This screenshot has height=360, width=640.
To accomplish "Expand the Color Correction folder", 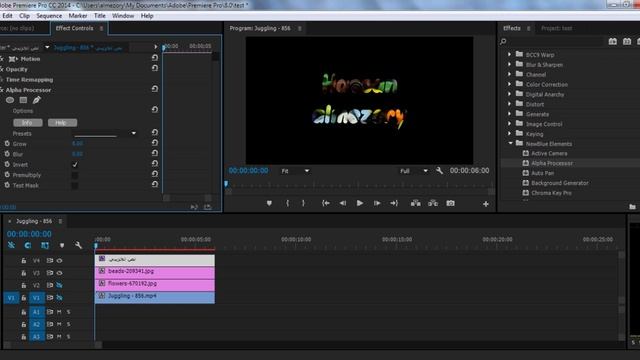I will tap(509, 84).
